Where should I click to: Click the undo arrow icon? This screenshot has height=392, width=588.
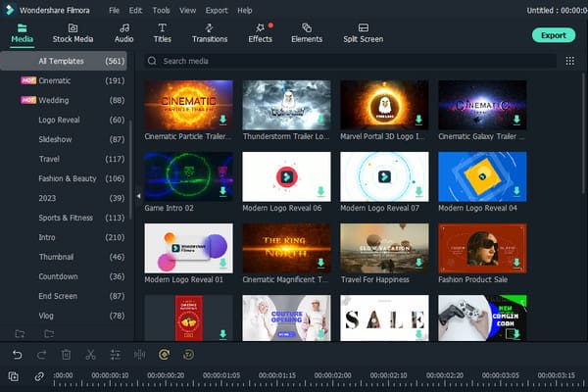(x=17, y=355)
